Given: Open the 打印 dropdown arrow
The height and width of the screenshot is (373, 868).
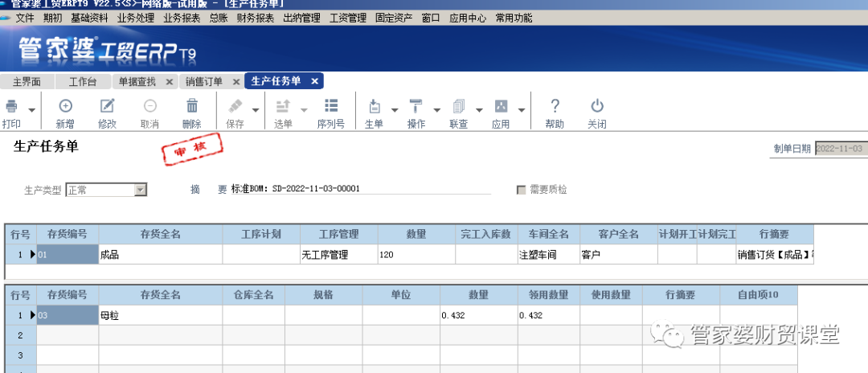Looking at the screenshot, I should click(x=32, y=110).
